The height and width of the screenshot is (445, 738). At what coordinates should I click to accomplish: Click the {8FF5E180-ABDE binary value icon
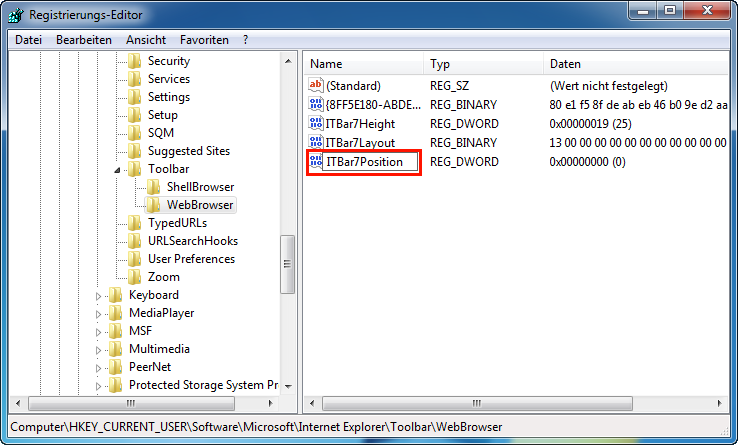[317, 105]
